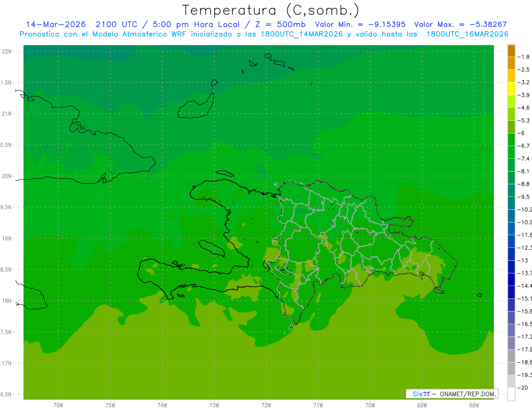This screenshot has height=411, width=532.
Task: Click the '-8.8' color scale value
Action: point(524,184)
